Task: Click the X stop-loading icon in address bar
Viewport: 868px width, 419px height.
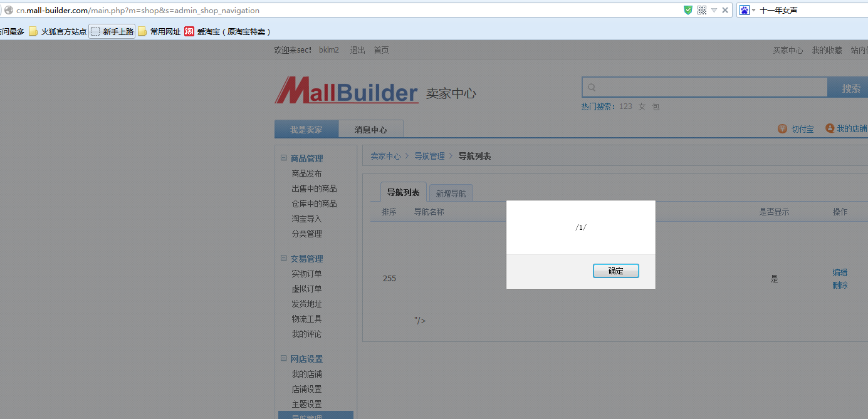Action: [x=725, y=10]
